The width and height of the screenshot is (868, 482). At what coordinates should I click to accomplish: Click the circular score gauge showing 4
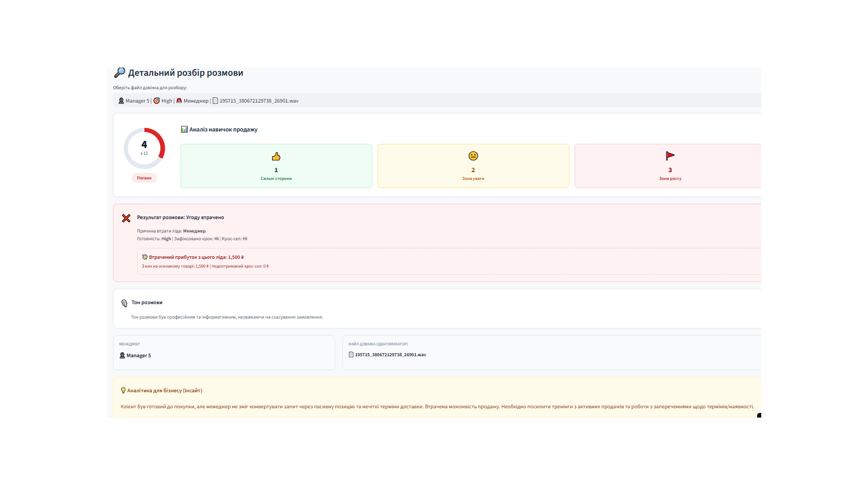click(144, 148)
